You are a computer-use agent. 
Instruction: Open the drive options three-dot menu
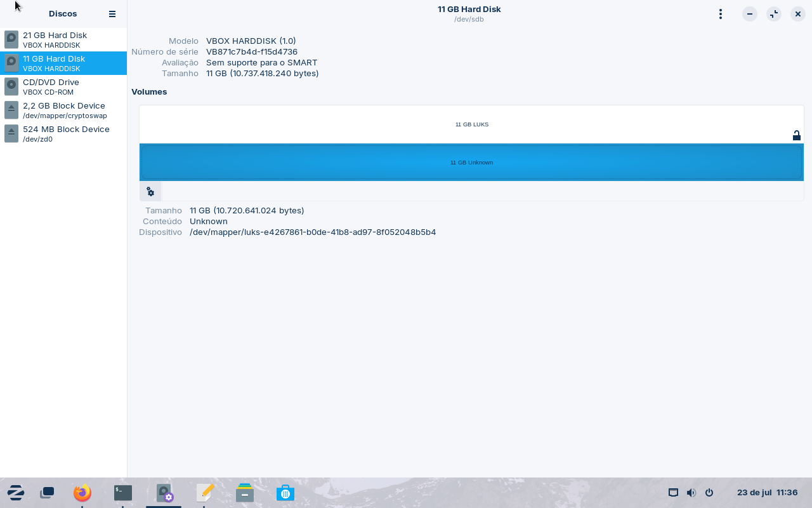(720, 14)
